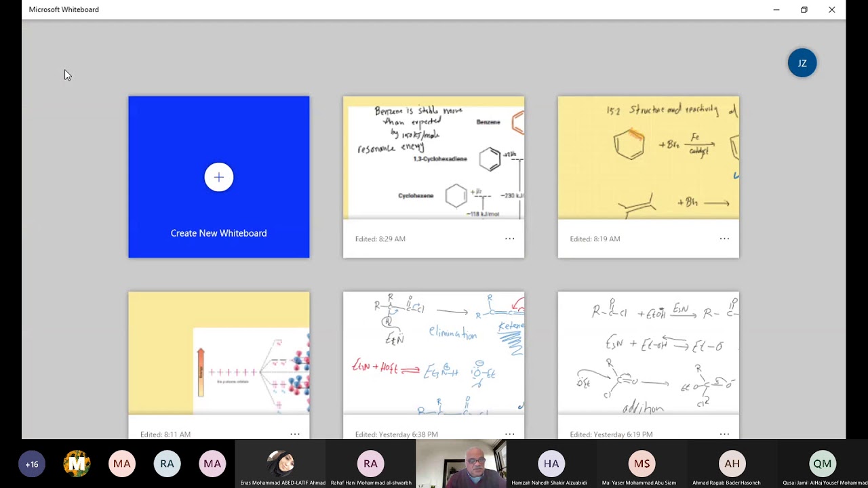Click the Edited: 8:19 AM timestamp

(595, 239)
